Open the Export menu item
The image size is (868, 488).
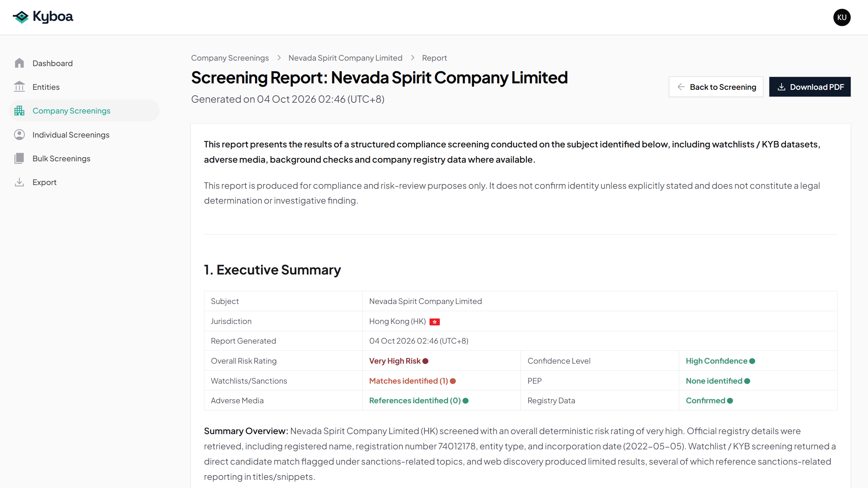pyautogui.click(x=84, y=182)
